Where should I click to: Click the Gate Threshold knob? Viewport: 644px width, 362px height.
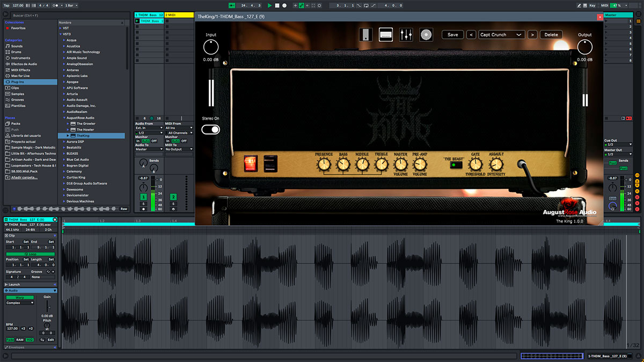[475, 165]
